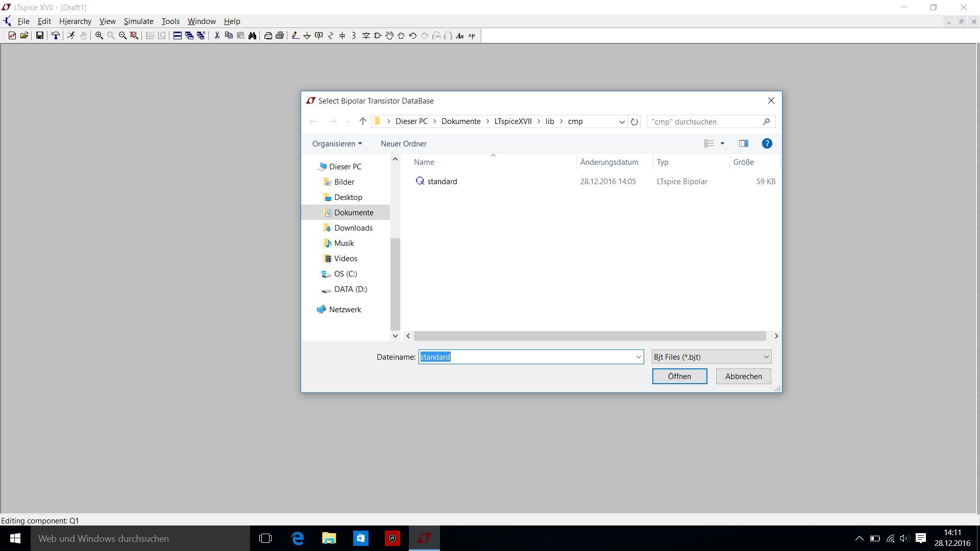
Task: Expand the Organisieren dropdown
Action: click(337, 144)
